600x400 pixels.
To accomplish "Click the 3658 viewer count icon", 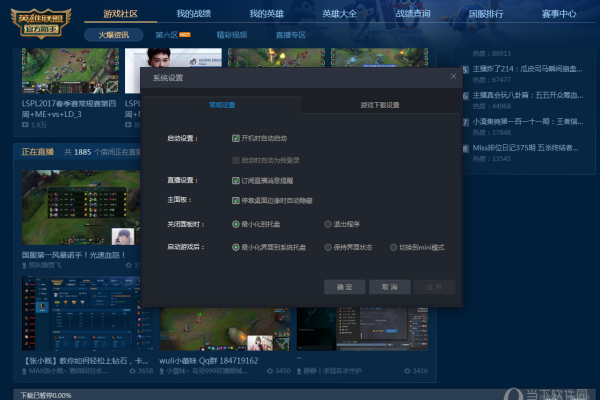I will tap(132, 371).
